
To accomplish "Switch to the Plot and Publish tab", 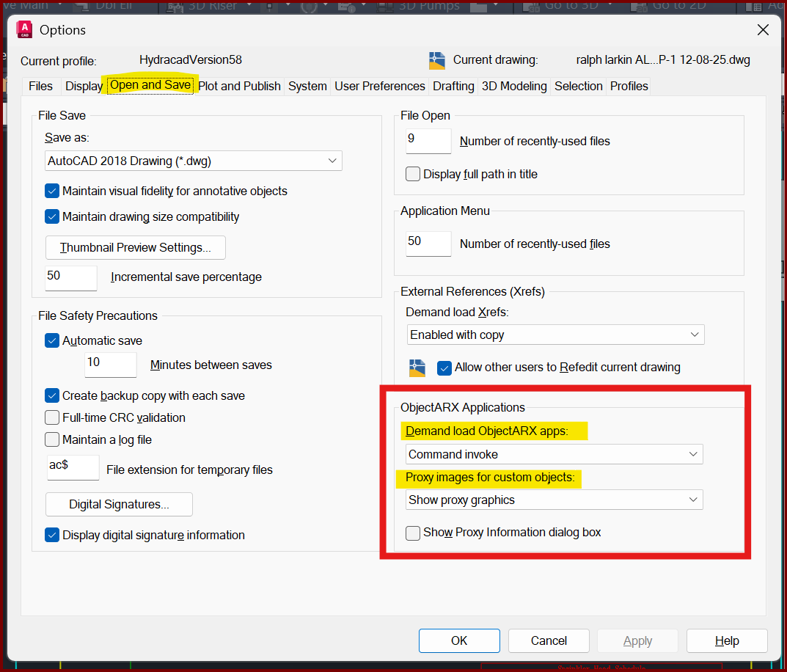I will 239,86.
